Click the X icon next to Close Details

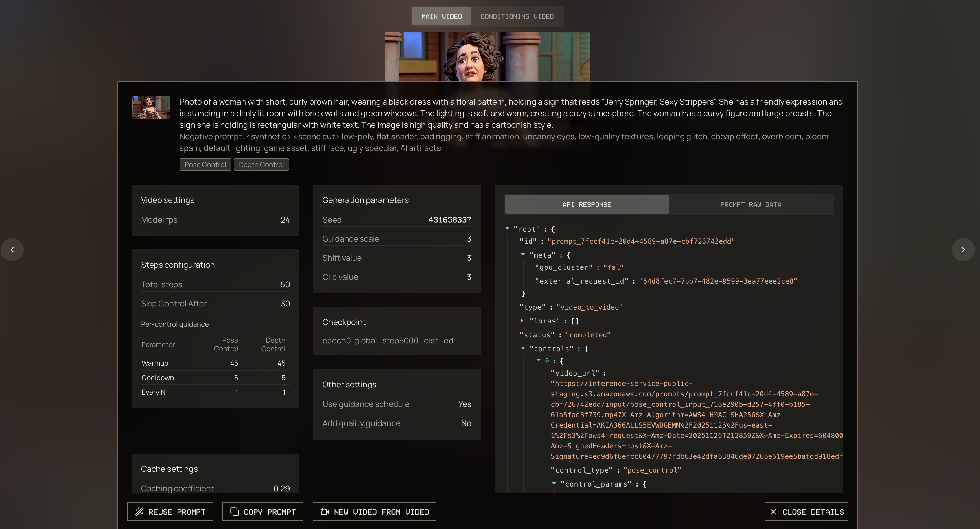(773, 511)
